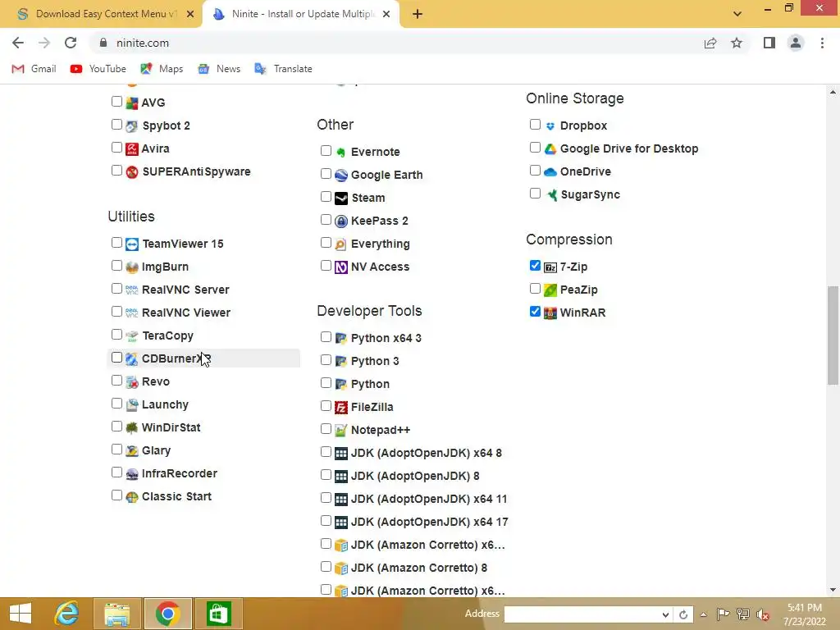Open the News bookmark

[219, 69]
